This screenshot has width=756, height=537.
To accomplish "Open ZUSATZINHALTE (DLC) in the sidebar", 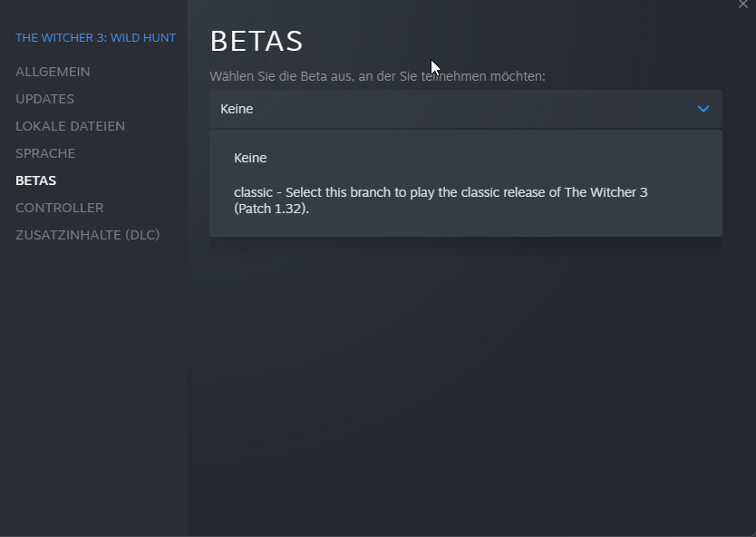I will [87, 235].
